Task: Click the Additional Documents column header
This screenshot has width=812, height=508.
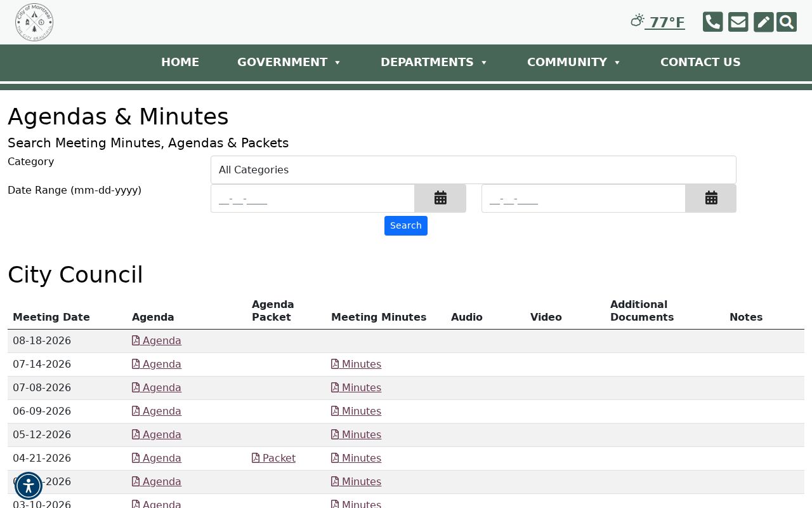Action: click(x=642, y=311)
